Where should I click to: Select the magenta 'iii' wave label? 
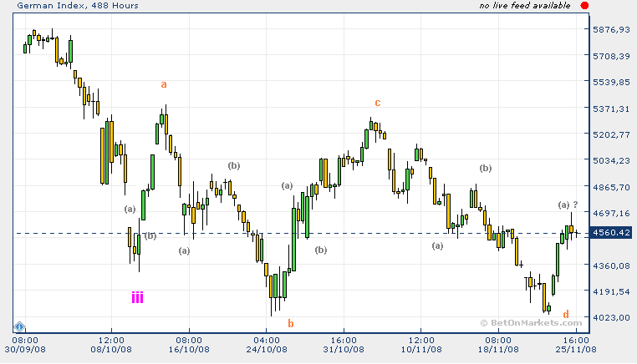pos(137,297)
